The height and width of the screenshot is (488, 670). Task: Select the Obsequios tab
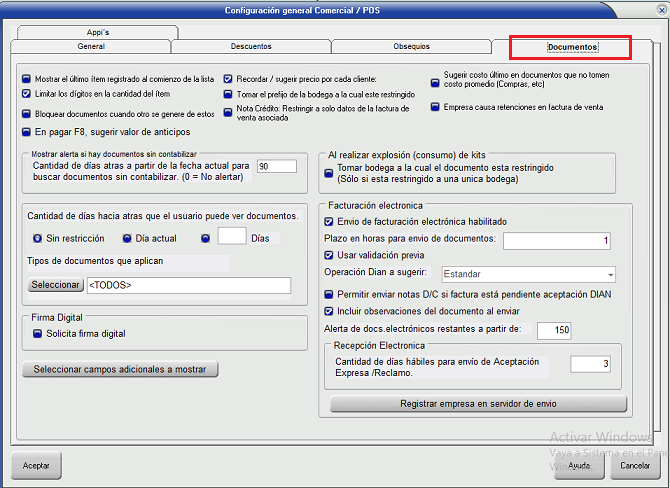[411, 47]
